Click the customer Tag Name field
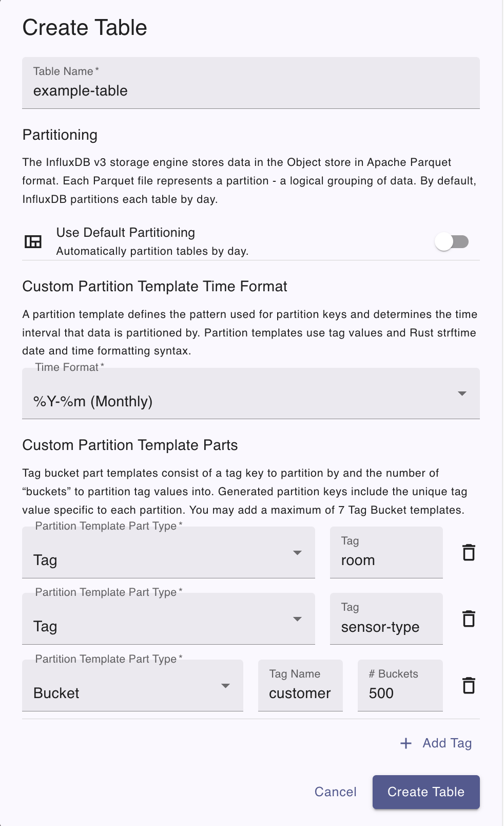Image resolution: width=504 pixels, height=826 pixels. 300,693
